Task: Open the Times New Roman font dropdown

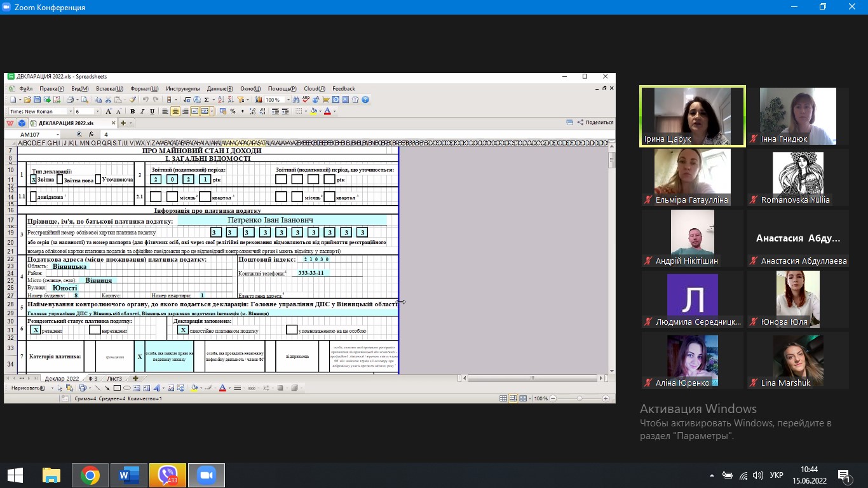Action: coord(70,112)
